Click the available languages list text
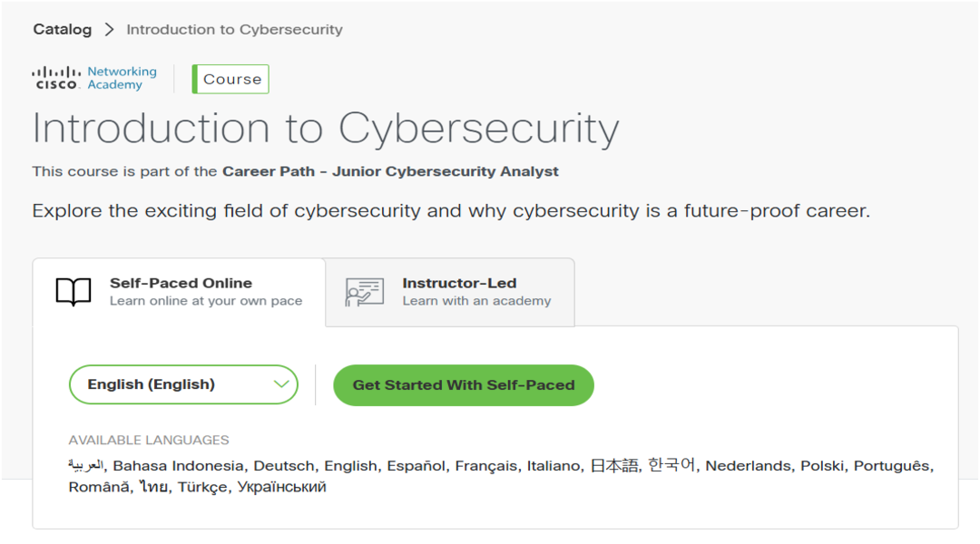 [501, 476]
